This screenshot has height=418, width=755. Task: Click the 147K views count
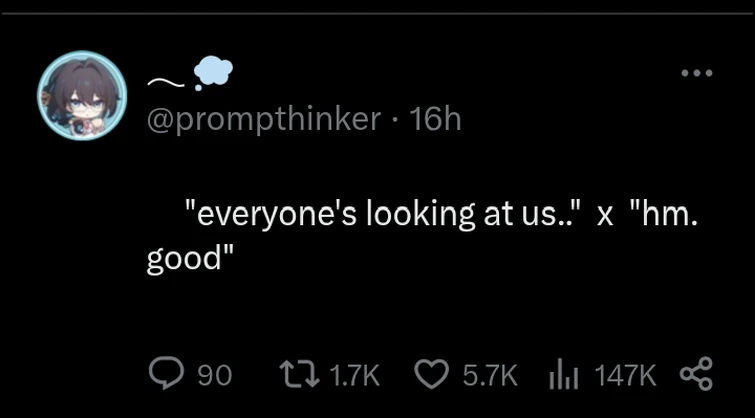coord(625,375)
